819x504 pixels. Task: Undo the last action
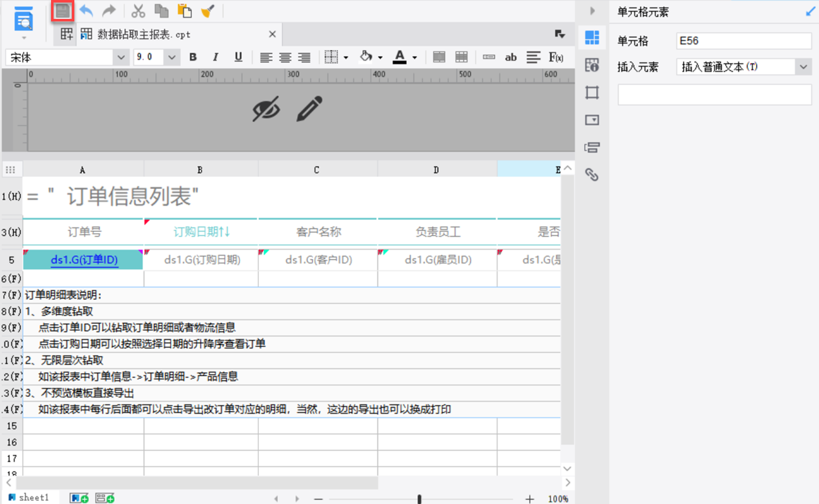point(86,11)
